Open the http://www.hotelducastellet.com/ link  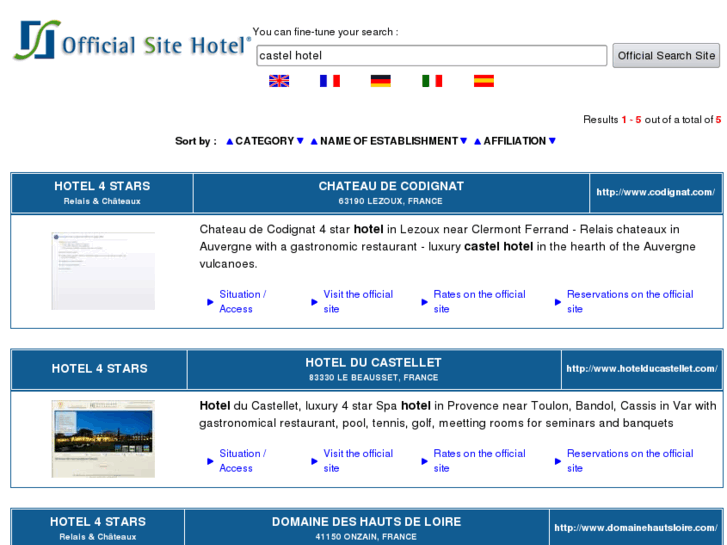pos(642,369)
